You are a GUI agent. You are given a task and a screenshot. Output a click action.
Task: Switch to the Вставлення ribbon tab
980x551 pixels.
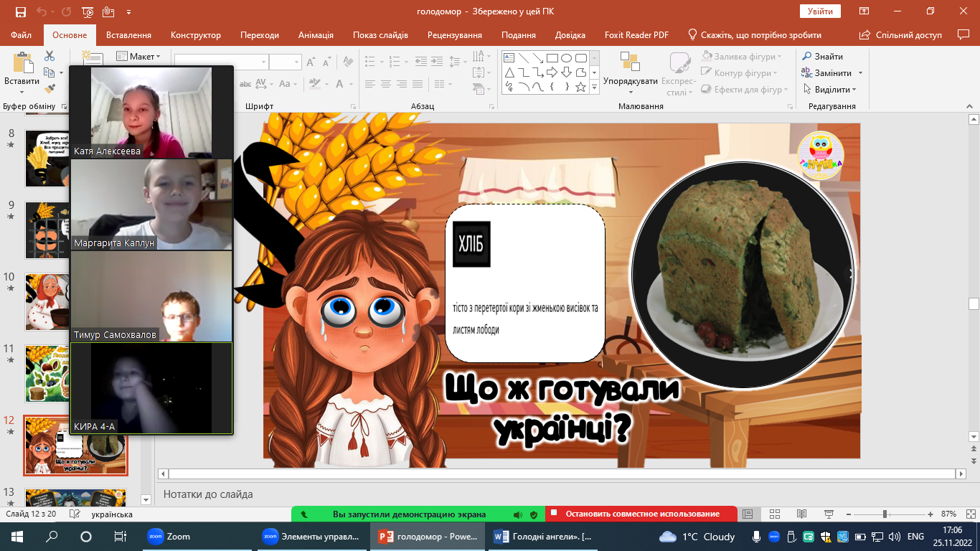128,35
